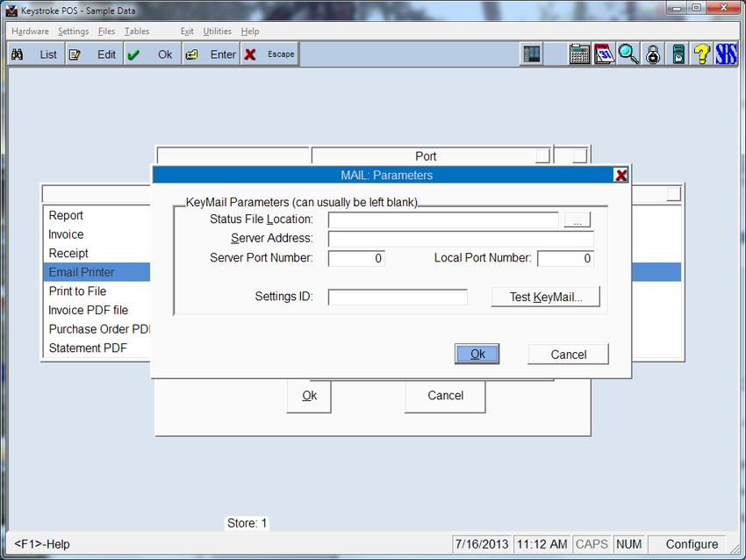This screenshot has width=746, height=560.
Task: Click the <F1>-Help status bar text
Action: click(x=42, y=544)
